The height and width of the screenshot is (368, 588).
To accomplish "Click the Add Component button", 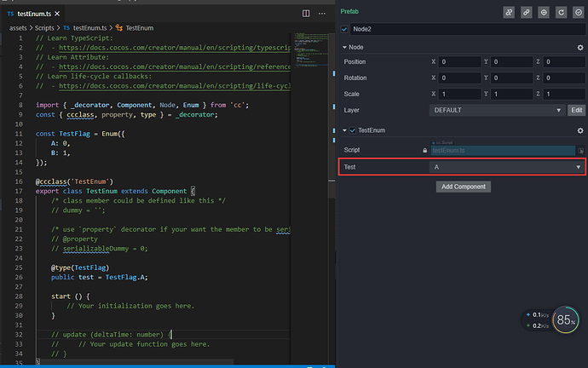I will [464, 187].
